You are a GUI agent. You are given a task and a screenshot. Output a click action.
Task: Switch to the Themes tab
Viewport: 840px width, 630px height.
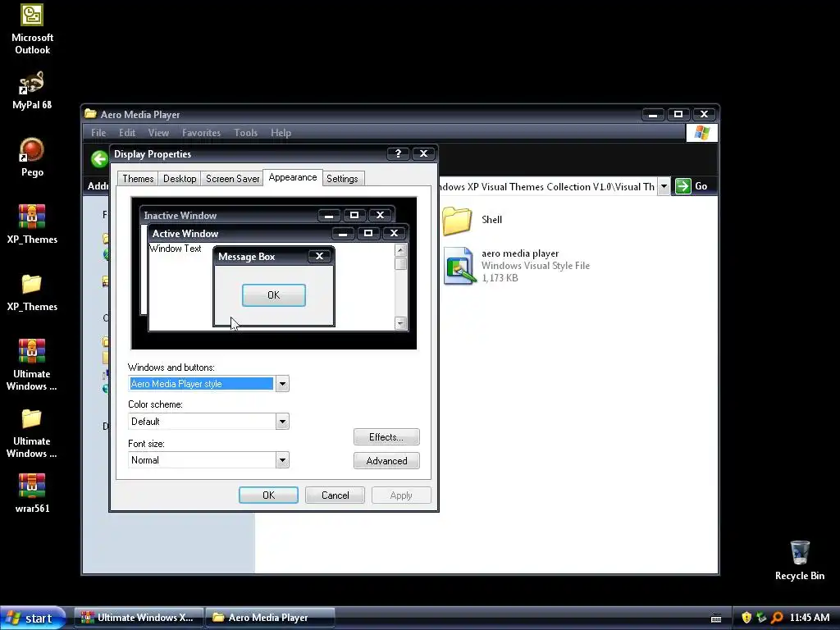coord(138,178)
